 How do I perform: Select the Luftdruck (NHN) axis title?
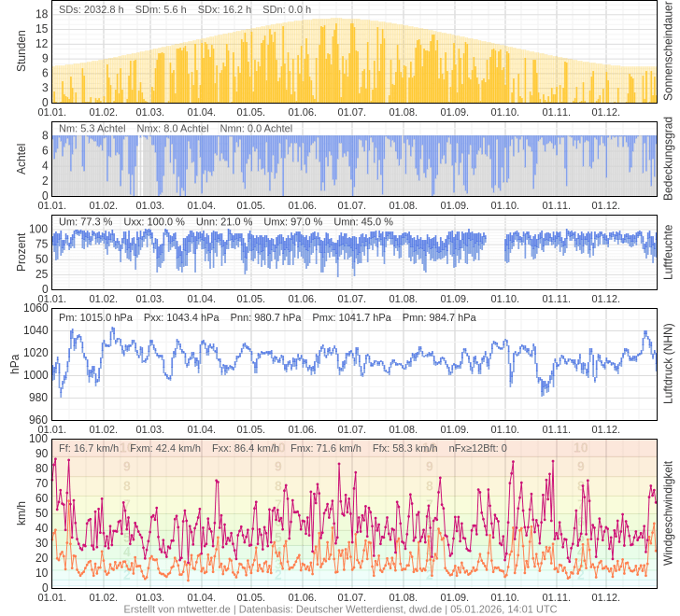tap(668, 363)
